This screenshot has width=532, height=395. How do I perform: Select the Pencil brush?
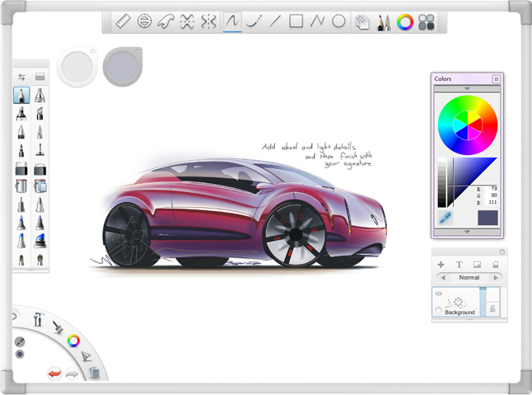tap(21, 95)
